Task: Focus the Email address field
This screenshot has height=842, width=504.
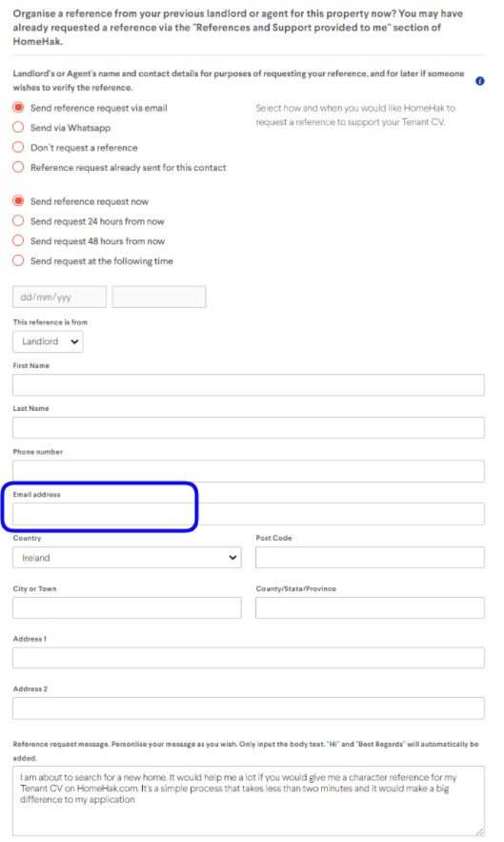Action: coord(249,514)
